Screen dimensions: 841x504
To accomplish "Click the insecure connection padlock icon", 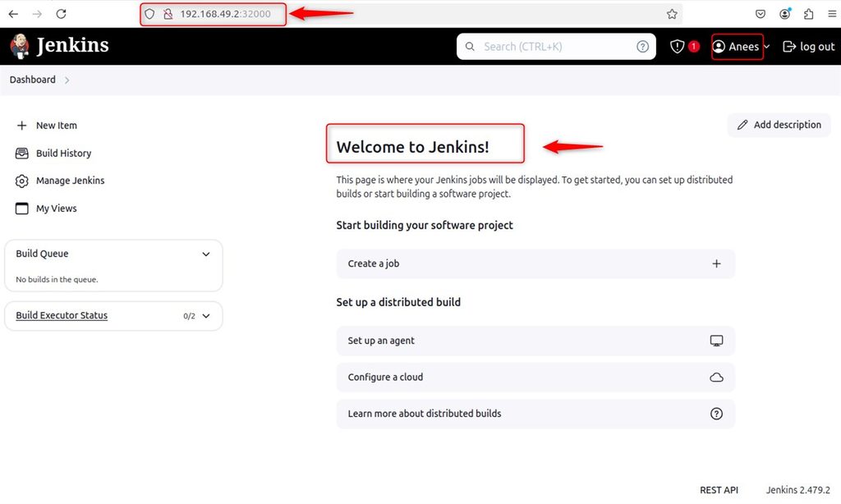I will click(168, 14).
